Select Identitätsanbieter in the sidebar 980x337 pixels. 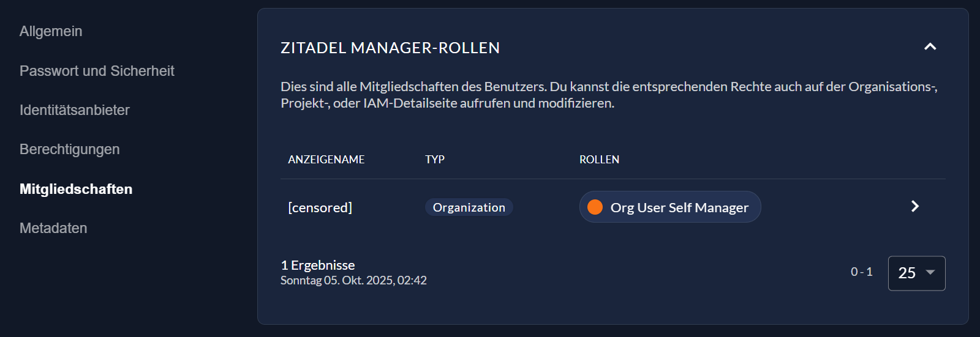tap(75, 110)
